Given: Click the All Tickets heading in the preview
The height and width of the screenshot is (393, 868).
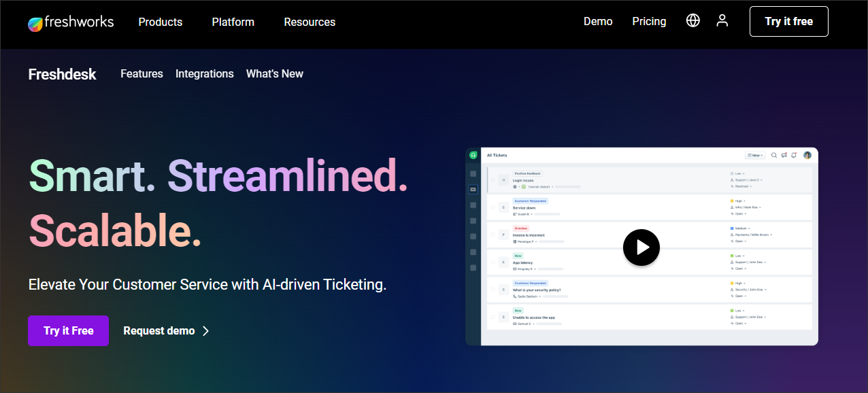Looking at the screenshot, I should 497,155.
